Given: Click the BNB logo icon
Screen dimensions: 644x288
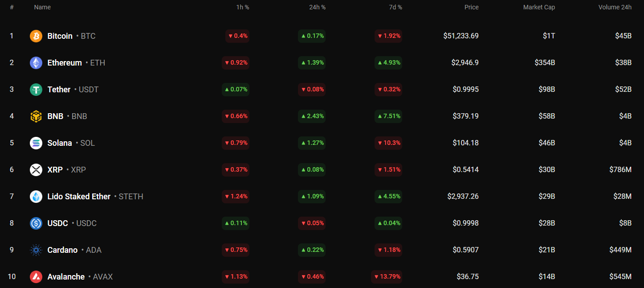Looking at the screenshot, I should click(x=36, y=116).
